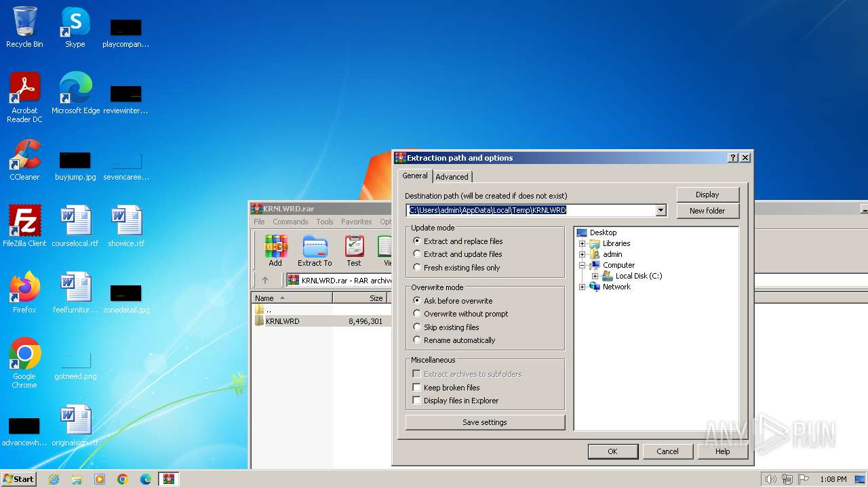Sort archive list by Size column
The height and width of the screenshot is (488, 868).
(359, 298)
